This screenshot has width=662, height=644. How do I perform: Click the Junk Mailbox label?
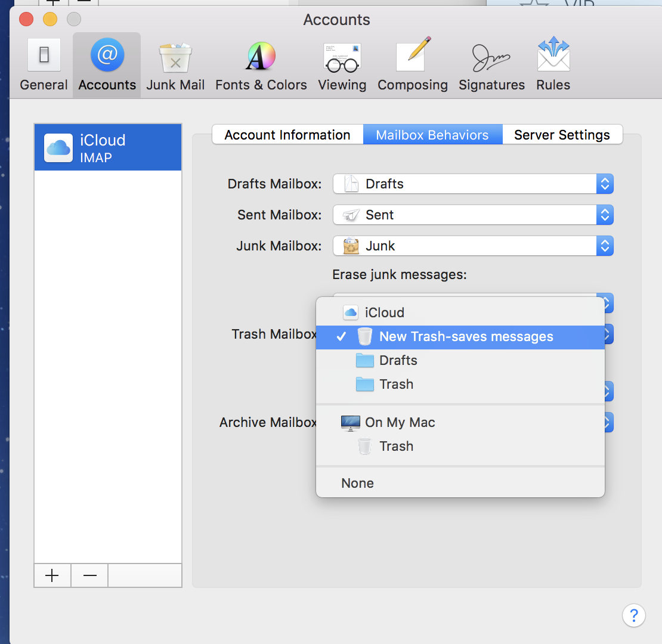pyautogui.click(x=279, y=246)
